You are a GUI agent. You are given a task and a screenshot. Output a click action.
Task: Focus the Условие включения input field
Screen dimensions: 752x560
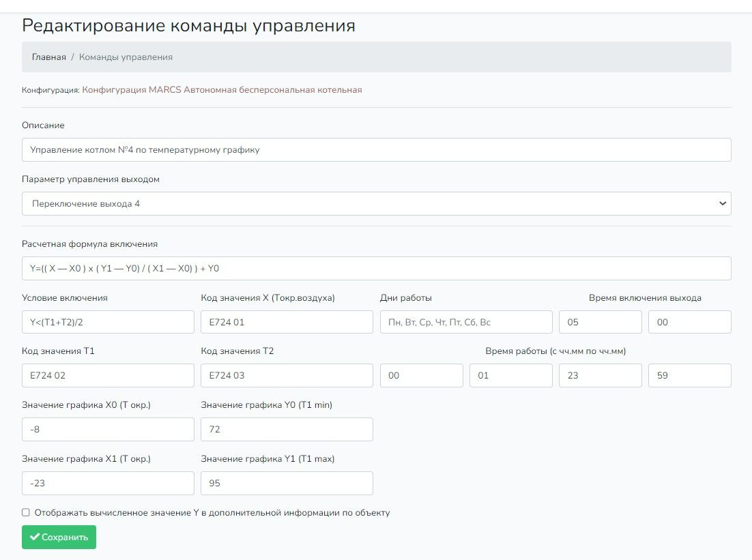tap(108, 322)
